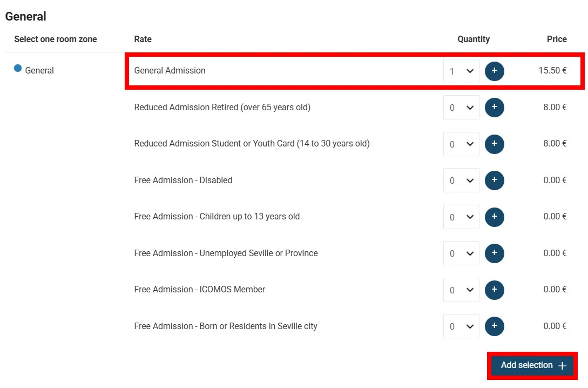Expand Children up to 13 quantity dropdown
Viewport: 588px width, 388px height.
pyautogui.click(x=461, y=217)
